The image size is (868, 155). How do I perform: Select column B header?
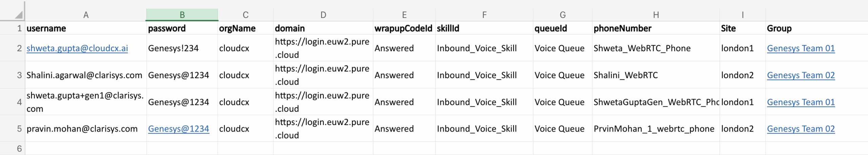(x=182, y=15)
